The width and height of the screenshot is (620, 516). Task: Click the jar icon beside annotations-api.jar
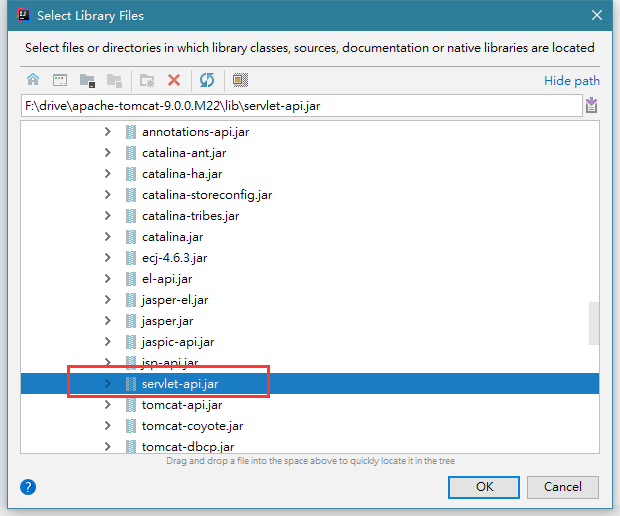click(x=131, y=132)
